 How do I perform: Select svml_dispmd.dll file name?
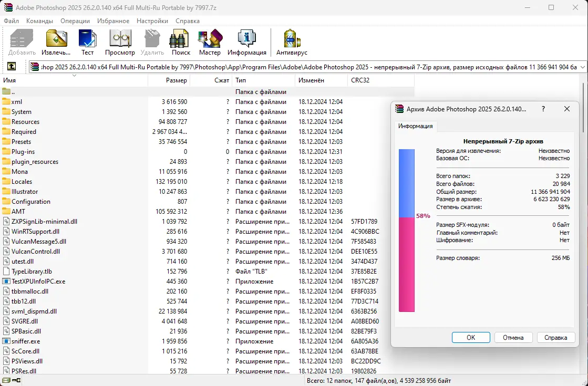click(x=34, y=311)
